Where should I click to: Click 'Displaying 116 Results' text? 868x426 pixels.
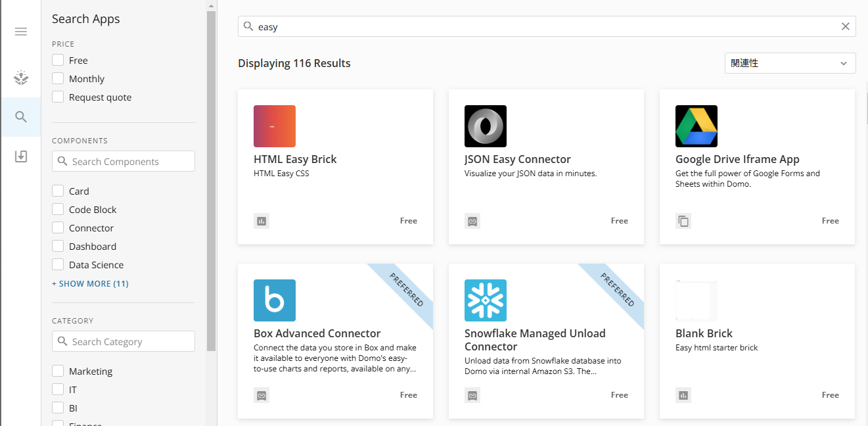(x=294, y=63)
